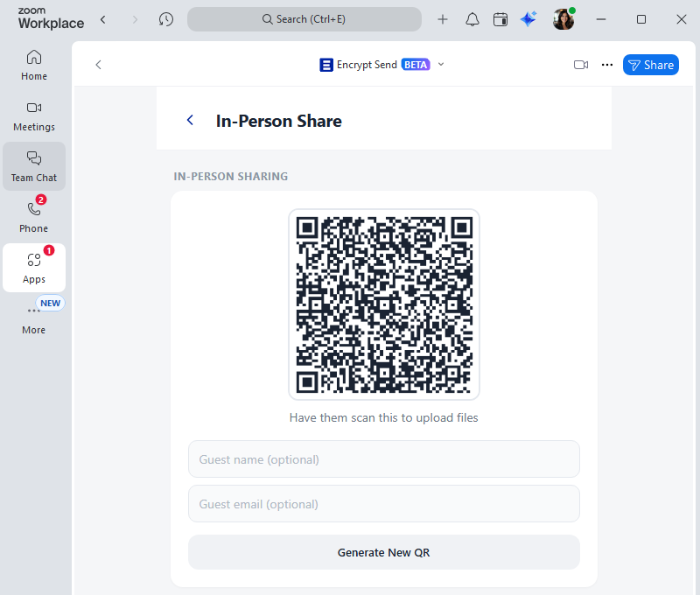Start a meeting with the camera icon
Screen dimensions: 700x595
581,65
